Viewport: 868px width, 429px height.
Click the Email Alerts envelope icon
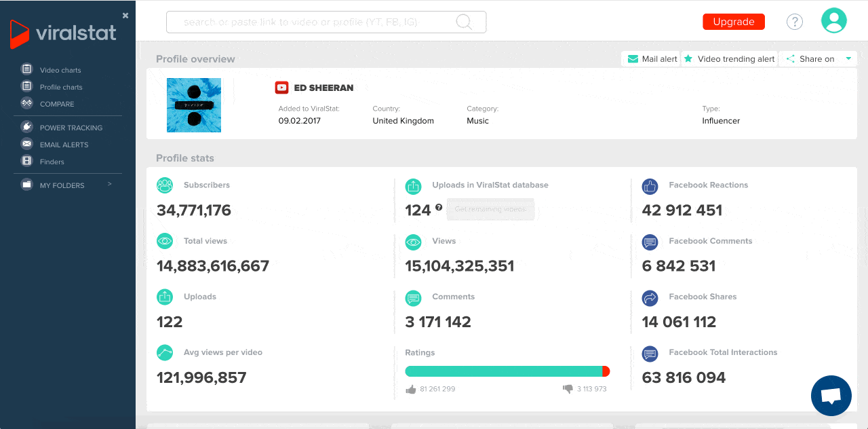pyautogui.click(x=27, y=144)
